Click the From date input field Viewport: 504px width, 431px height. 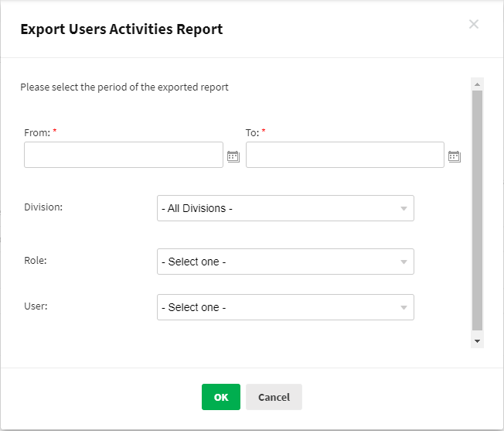coord(124,155)
